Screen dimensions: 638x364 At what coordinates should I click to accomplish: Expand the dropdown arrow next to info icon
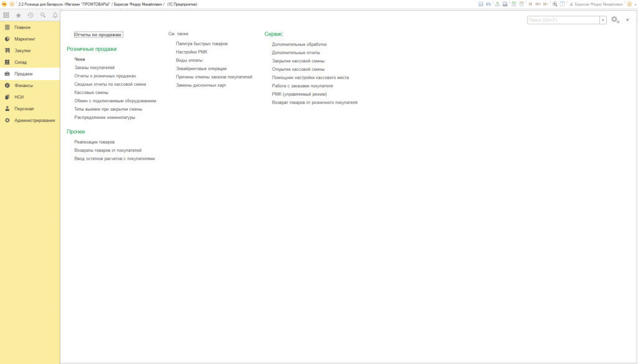pyautogui.click(x=635, y=4)
